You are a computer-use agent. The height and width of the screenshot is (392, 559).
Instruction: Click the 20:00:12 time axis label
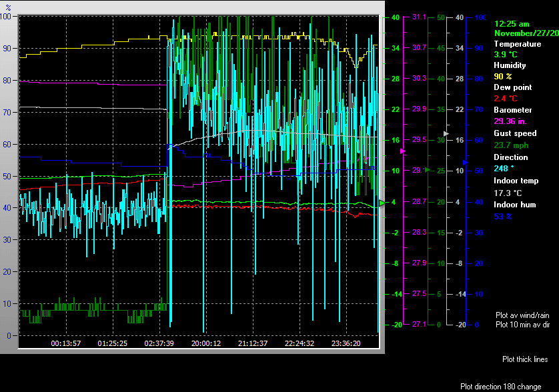point(206,343)
